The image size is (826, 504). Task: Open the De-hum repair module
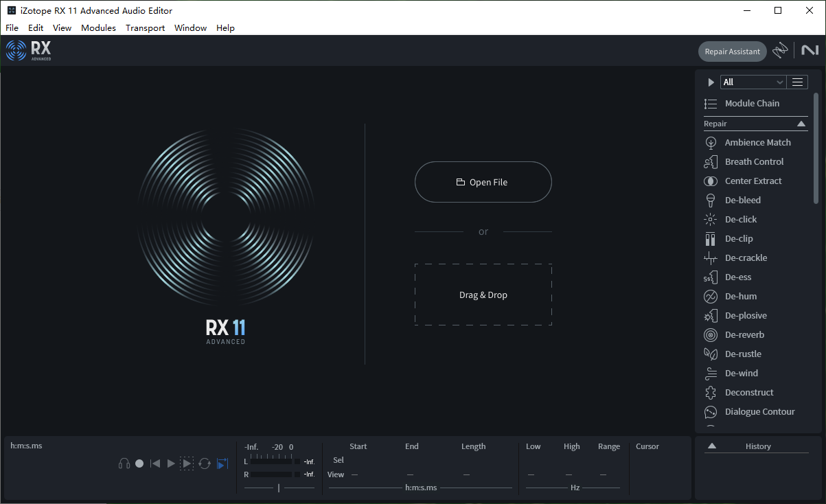point(742,296)
